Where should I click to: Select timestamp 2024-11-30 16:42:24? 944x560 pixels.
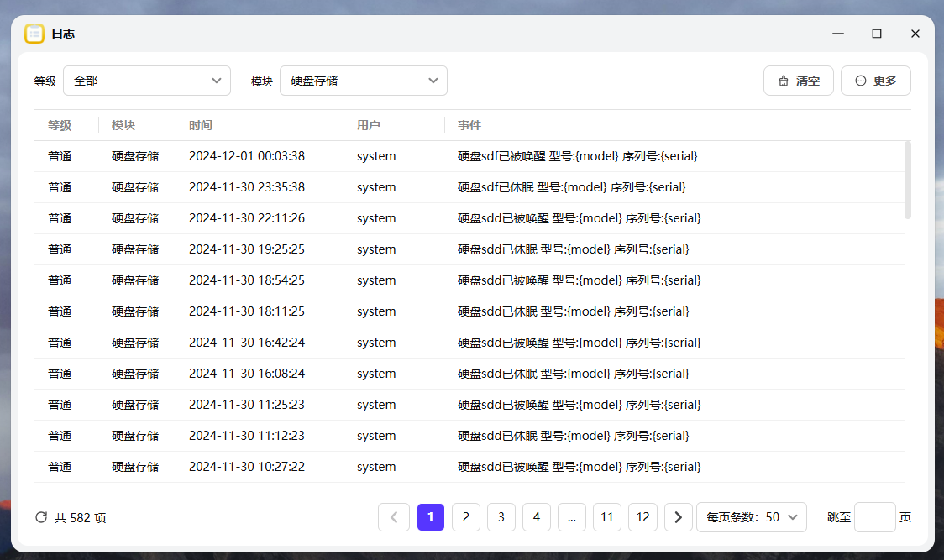pyautogui.click(x=247, y=343)
